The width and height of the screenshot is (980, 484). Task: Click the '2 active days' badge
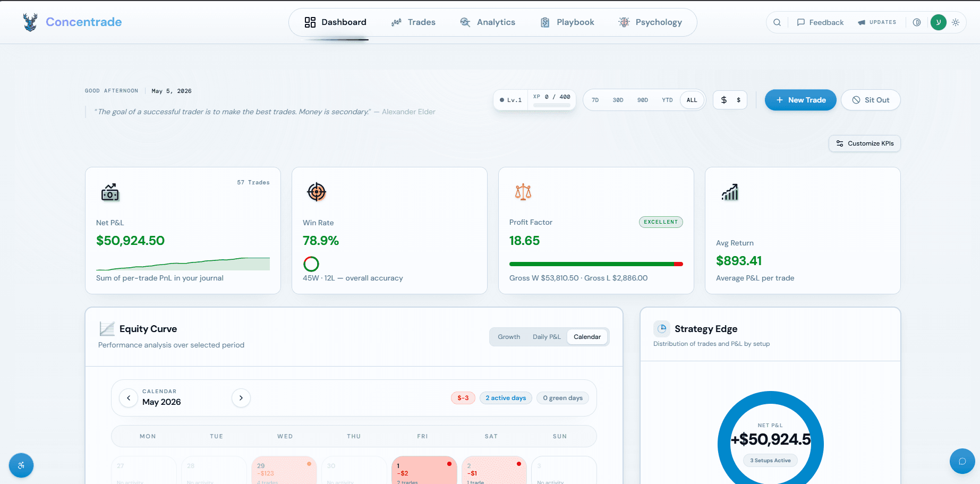506,398
